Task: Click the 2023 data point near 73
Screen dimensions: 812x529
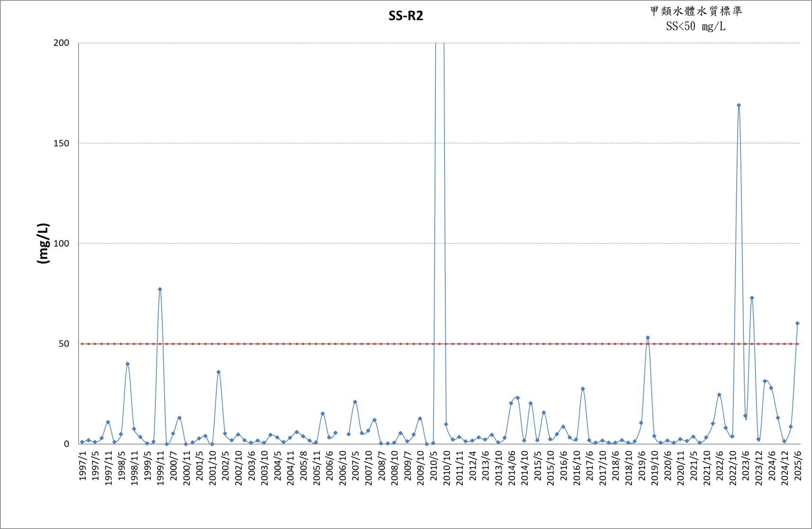Action: click(x=752, y=298)
